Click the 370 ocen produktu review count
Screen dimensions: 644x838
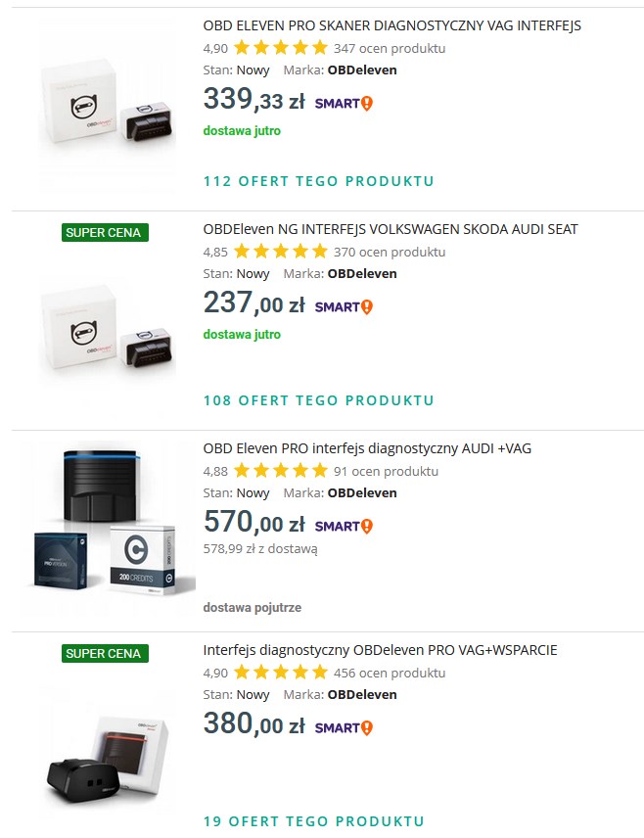pyautogui.click(x=390, y=252)
